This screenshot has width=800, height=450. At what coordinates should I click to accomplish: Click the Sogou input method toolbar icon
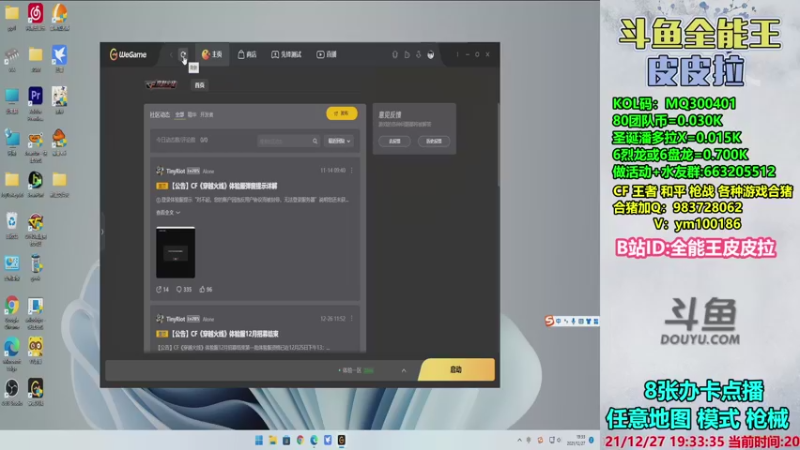pyautogui.click(x=549, y=321)
